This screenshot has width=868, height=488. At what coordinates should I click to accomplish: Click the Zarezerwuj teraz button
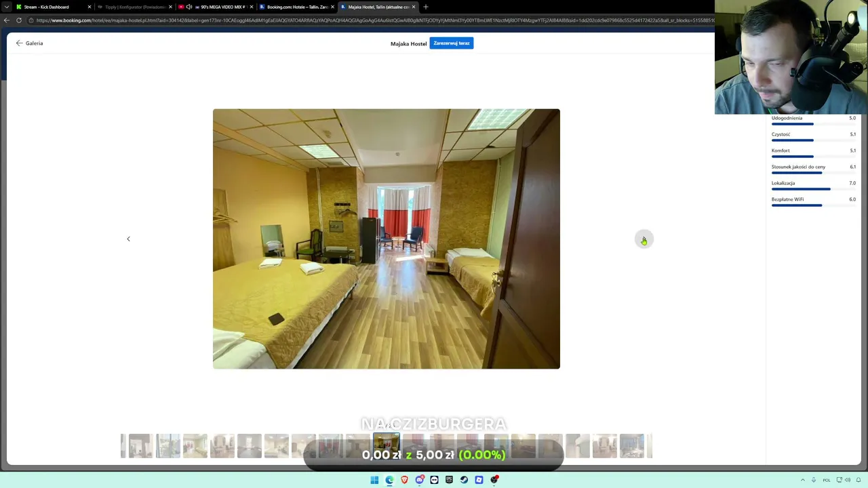pyautogui.click(x=452, y=43)
